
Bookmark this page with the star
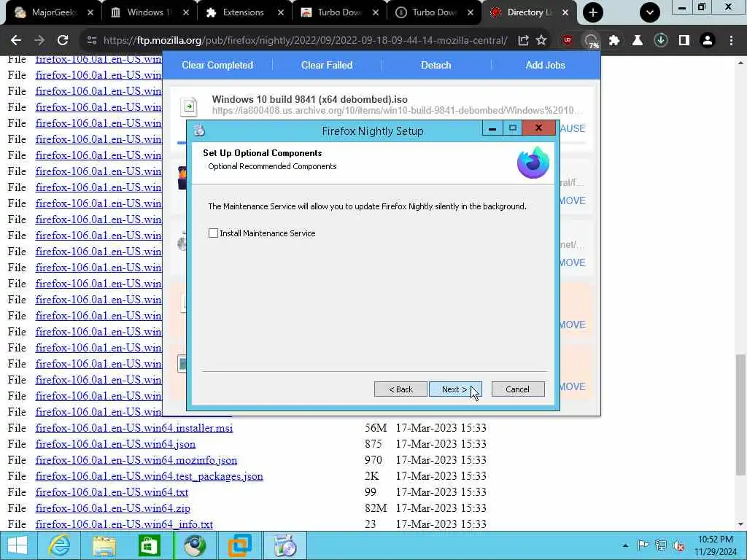pyautogui.click(x=541, y=41)
